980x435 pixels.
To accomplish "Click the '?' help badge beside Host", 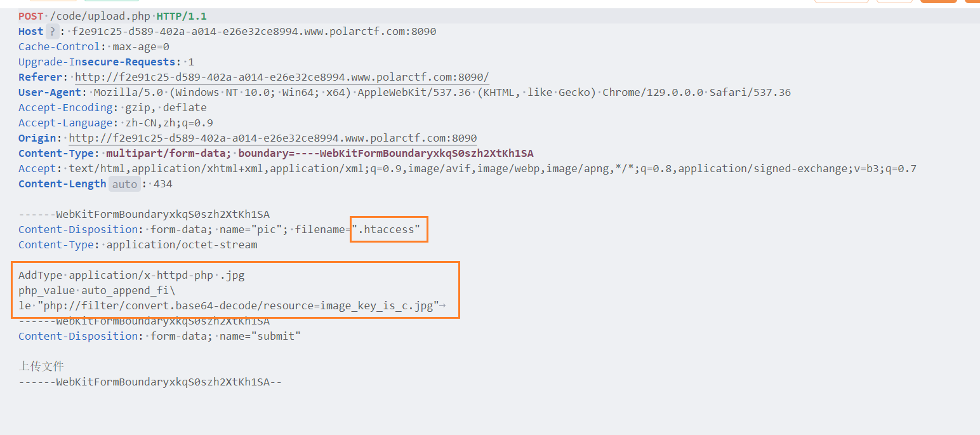I will point(52,31).
